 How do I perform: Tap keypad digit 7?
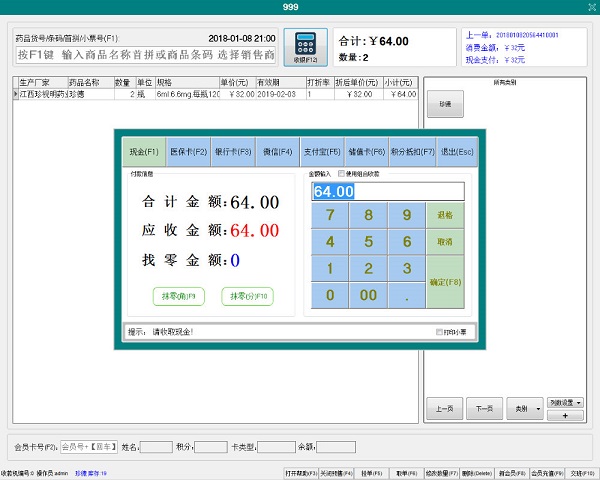tap(330, 215)
